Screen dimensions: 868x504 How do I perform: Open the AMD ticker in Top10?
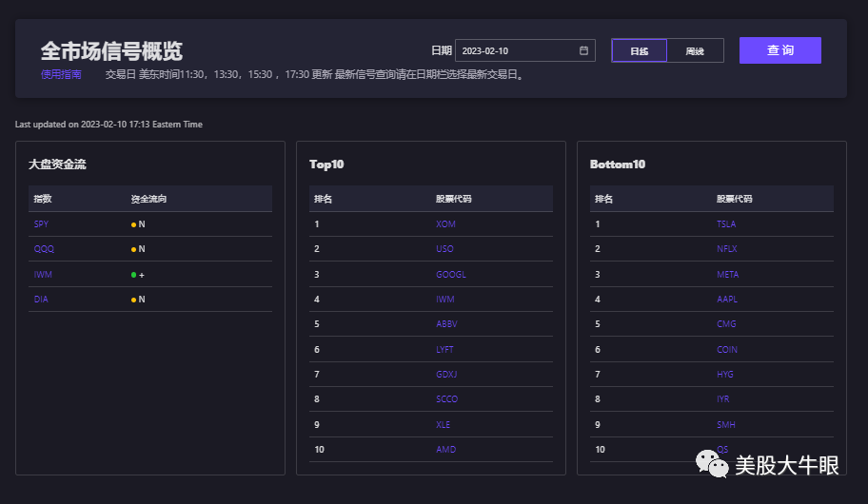(445, 450)
